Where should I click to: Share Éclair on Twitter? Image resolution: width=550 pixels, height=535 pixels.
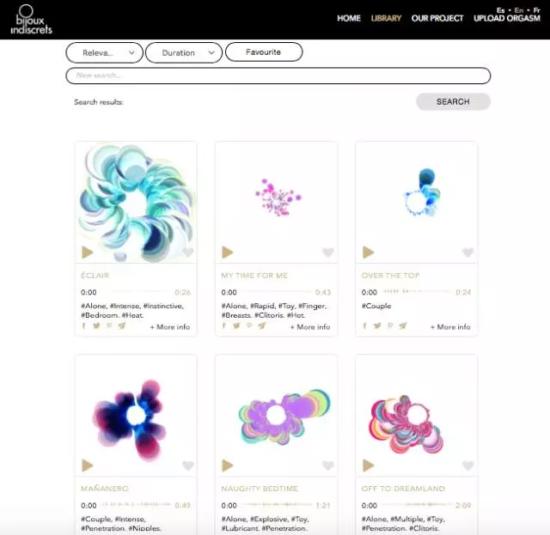pos(96,326)
